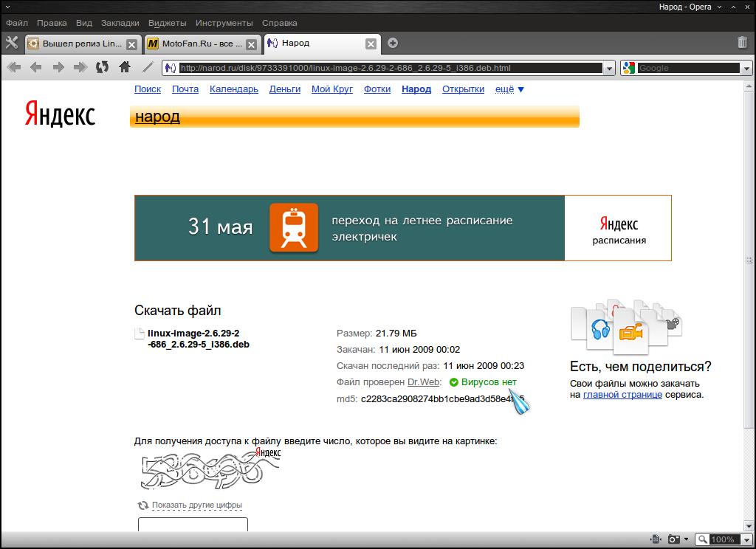Click the 100% zoom field in status bar
The height and width of the screenshot is (549, 756).
click(x=724, y=539)
